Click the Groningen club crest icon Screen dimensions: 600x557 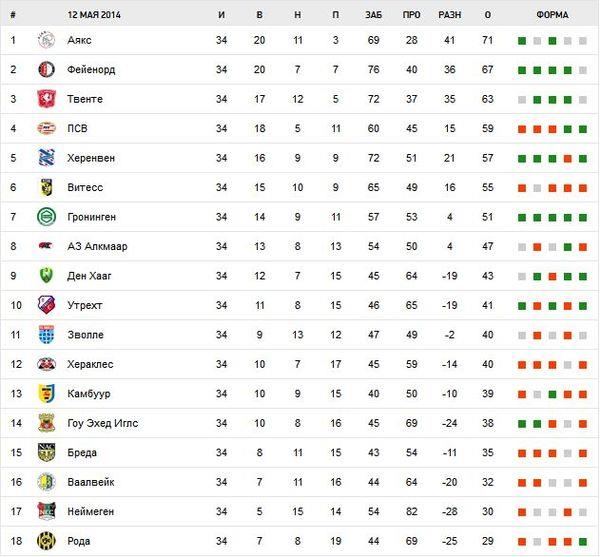pyautogui.click(x=46, y=217)
